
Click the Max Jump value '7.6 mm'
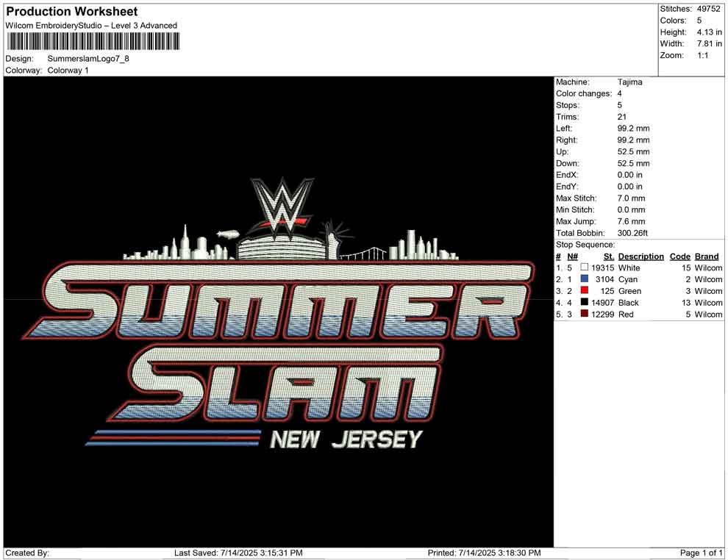631,221
